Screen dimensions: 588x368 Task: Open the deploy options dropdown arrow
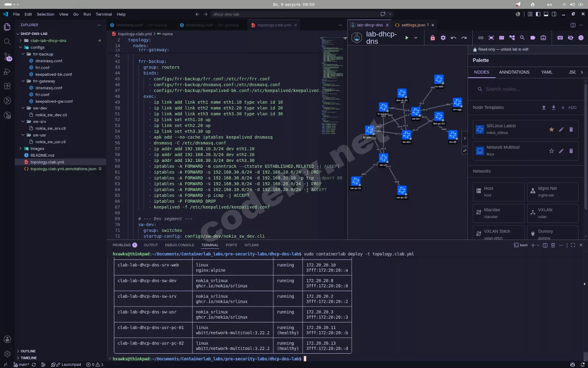tap(416, 38)
